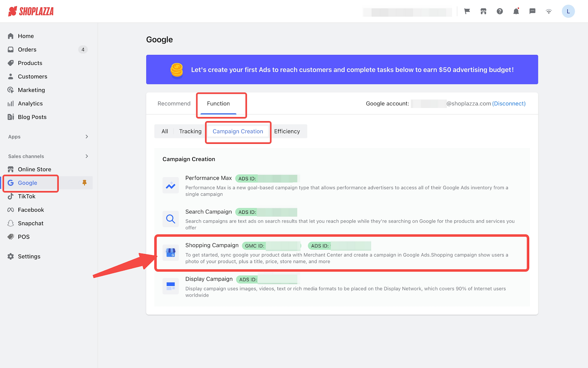
Task: Expand the Sales channels chevron
Action: click(87, 156)
